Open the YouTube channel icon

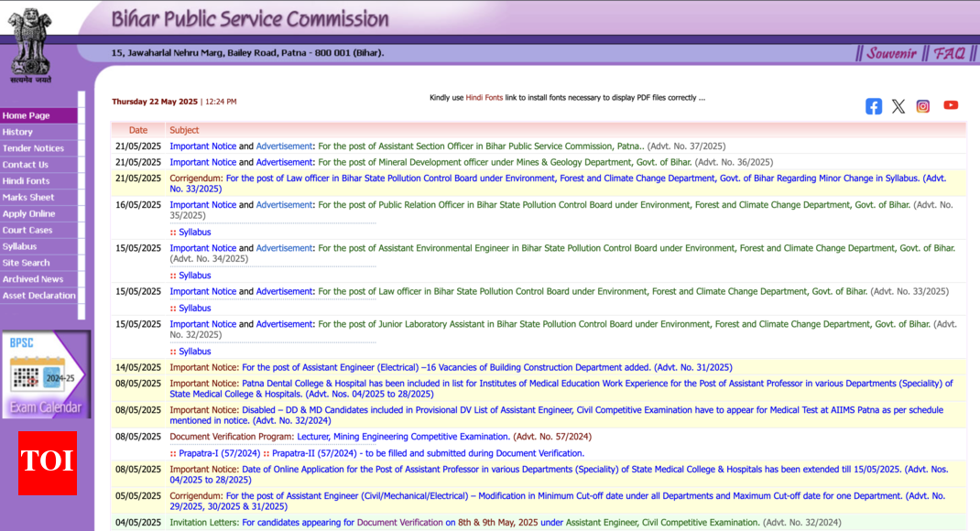point(951,105)
